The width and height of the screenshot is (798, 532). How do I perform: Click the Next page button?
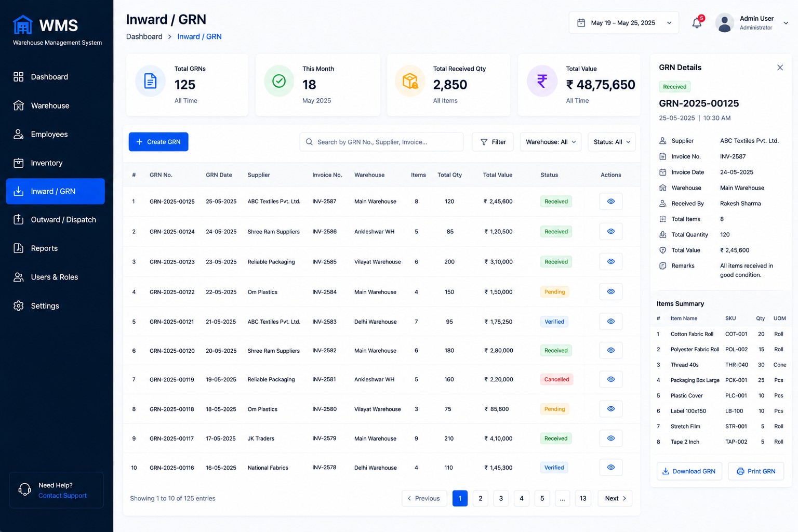pyautogui.click(x=615, y=498)
